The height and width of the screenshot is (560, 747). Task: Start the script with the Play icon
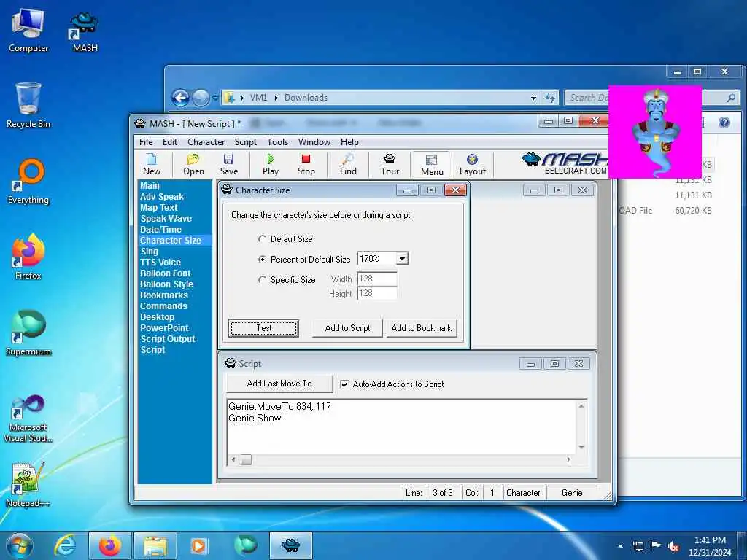pyautogui.click(x=270, y=164)
